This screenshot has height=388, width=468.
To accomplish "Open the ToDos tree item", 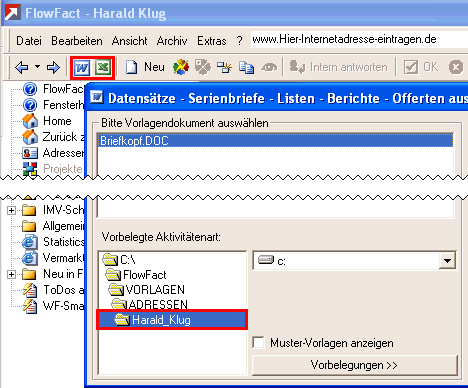I will (53, 290).
